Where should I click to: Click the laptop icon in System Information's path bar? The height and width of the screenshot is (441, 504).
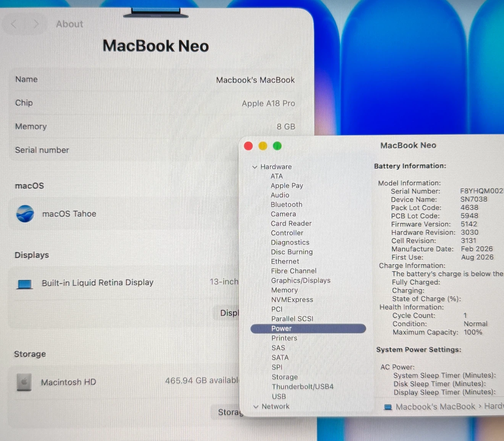[388, 407]
